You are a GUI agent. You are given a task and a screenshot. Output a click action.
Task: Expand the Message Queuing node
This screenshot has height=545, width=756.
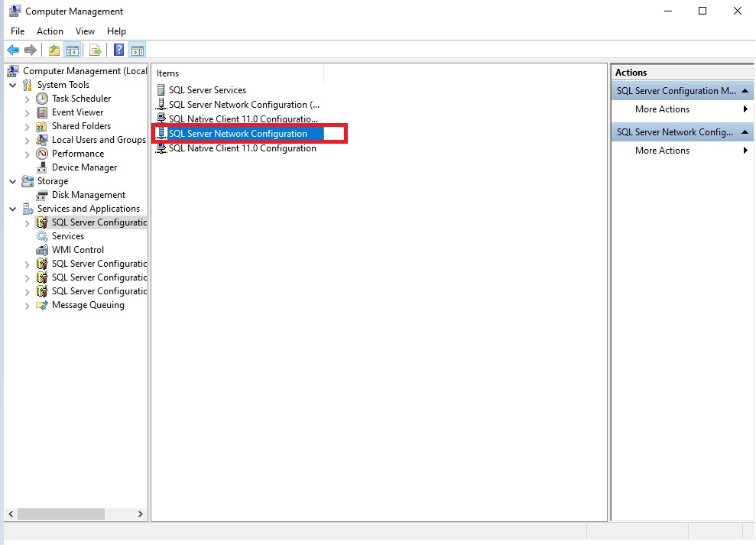(x=27, y=306)
